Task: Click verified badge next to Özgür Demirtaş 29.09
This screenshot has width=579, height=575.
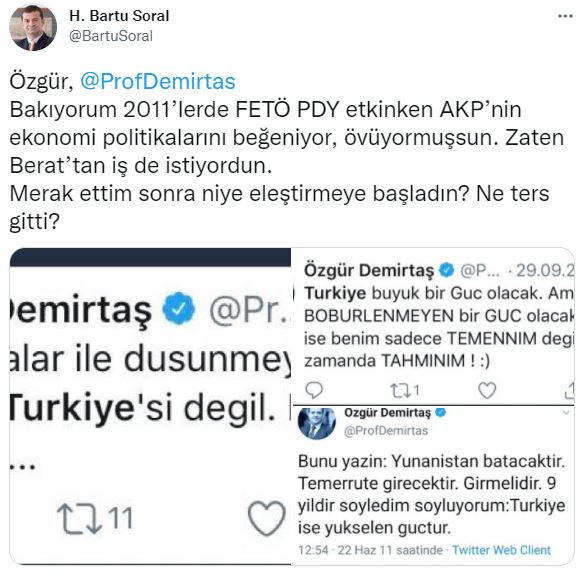Action: pos(446,270)
